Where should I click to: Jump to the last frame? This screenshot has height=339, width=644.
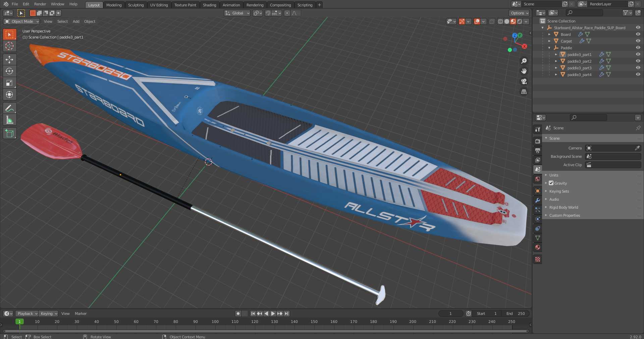pos(286,314)
